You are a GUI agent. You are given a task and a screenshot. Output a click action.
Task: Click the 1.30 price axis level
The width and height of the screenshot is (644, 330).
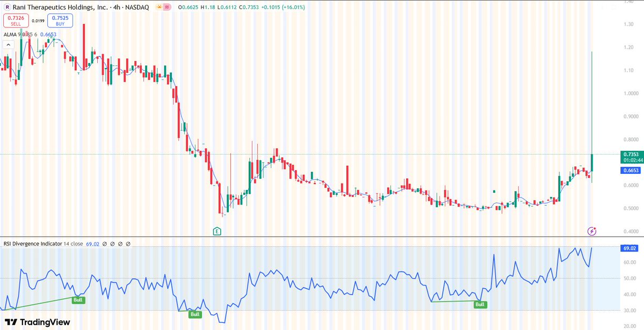tap(629, 25)
